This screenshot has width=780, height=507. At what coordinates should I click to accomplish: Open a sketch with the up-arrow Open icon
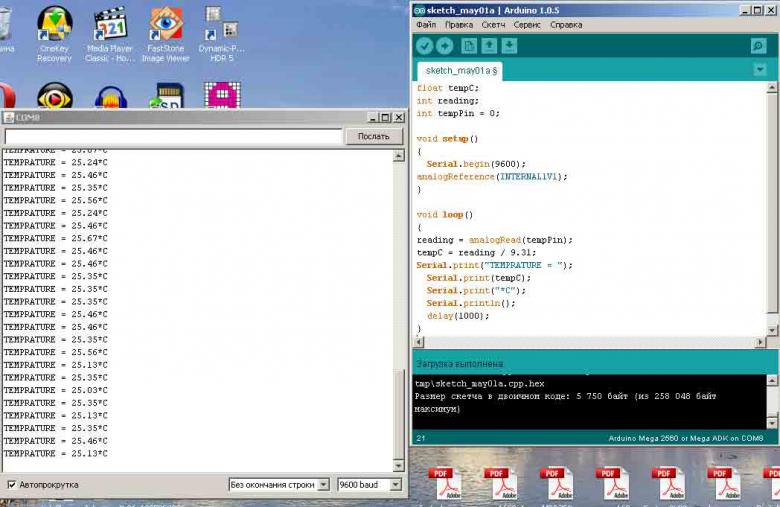pyautogui.click(x=489, y=46)
